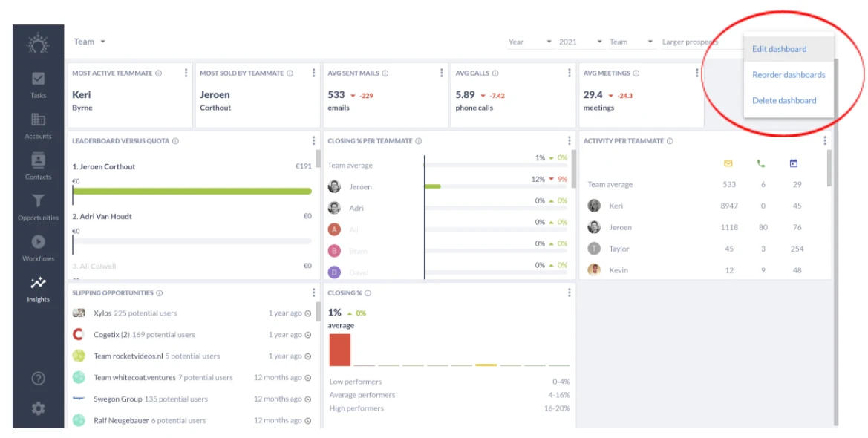Choose Reorder dashboards menu option
This screenshot has height=438, width=868.
coord(789,75)
